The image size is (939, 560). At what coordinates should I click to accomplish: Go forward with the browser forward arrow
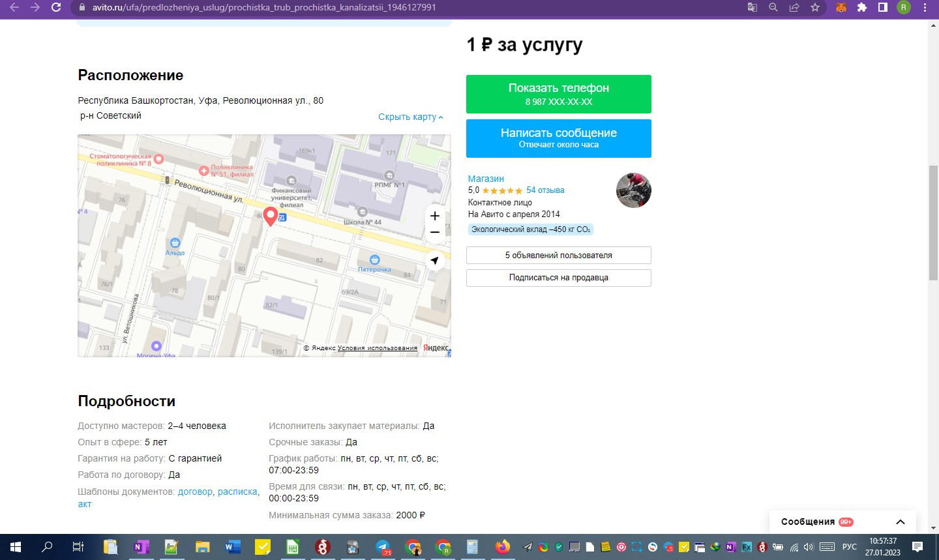(x=35, y=7)
